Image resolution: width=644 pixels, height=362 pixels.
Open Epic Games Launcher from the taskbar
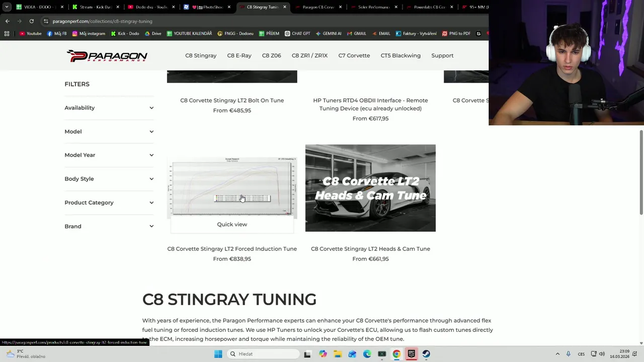411,354
